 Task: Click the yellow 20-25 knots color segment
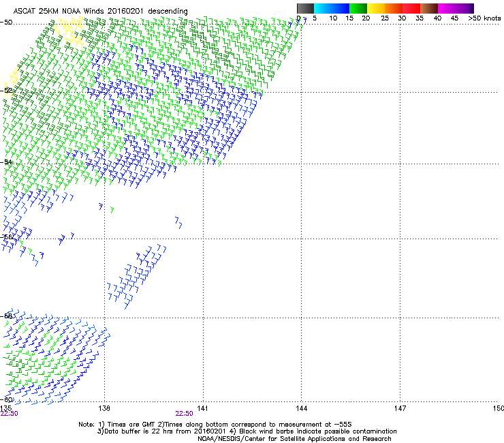pyautogui.click(x=376, y=8)
